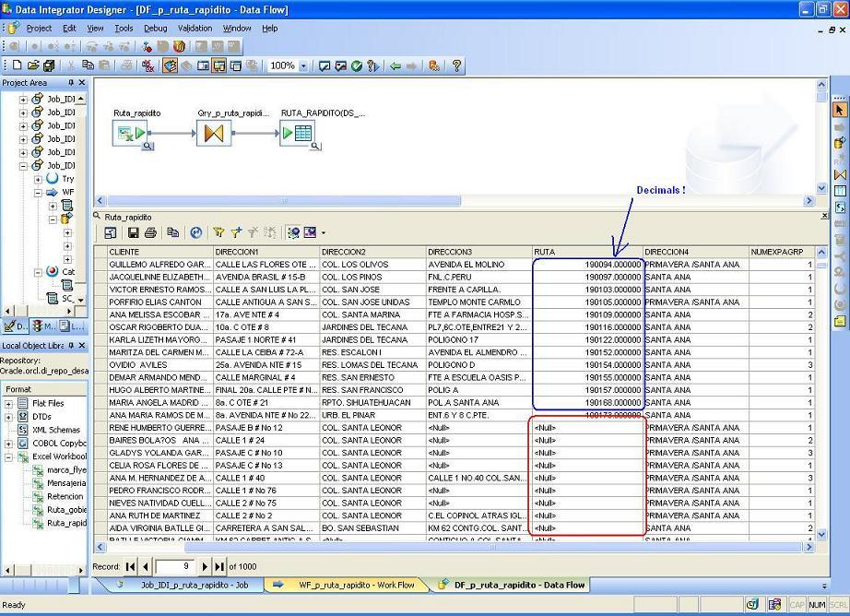Click the magnifier under the Ruta_rapidito source

pos(148,146)
